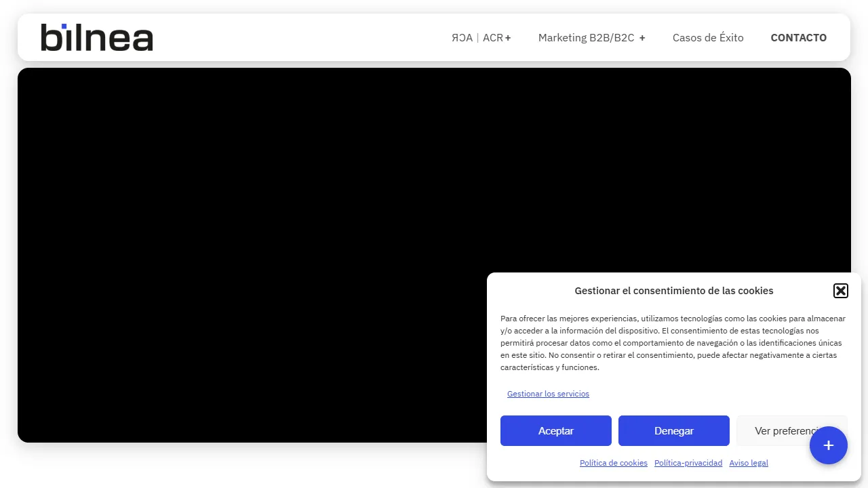
Task: Open the Política de cookies link
Action: [x=613, y=463]
